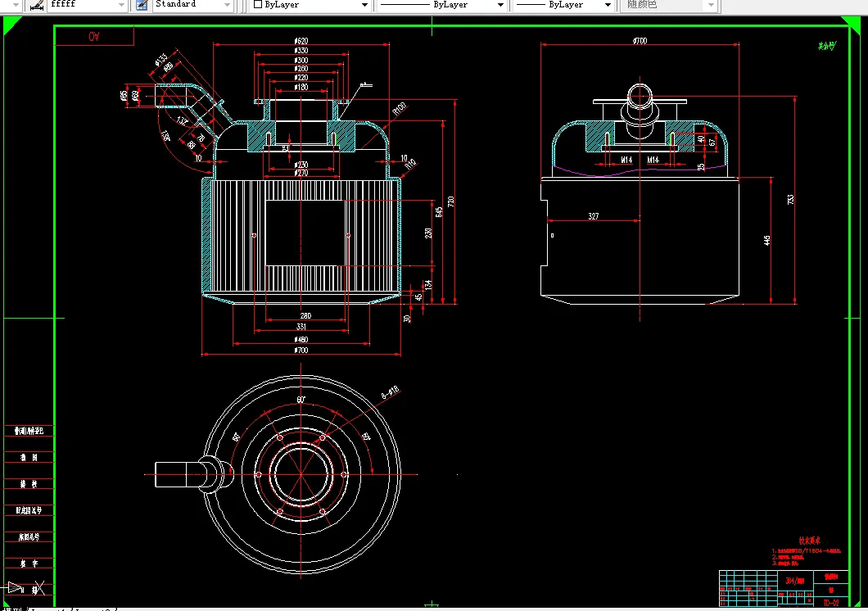Open the dimension style manager icon
This screenshot has width=868, height=611.
(37, 5)
